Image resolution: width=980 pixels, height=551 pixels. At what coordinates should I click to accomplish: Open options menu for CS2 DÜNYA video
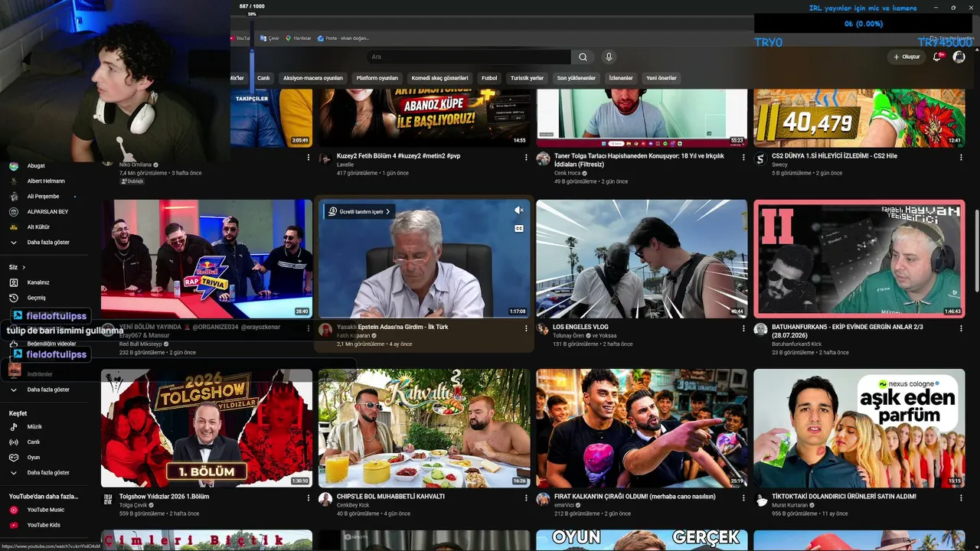(961, 157)
